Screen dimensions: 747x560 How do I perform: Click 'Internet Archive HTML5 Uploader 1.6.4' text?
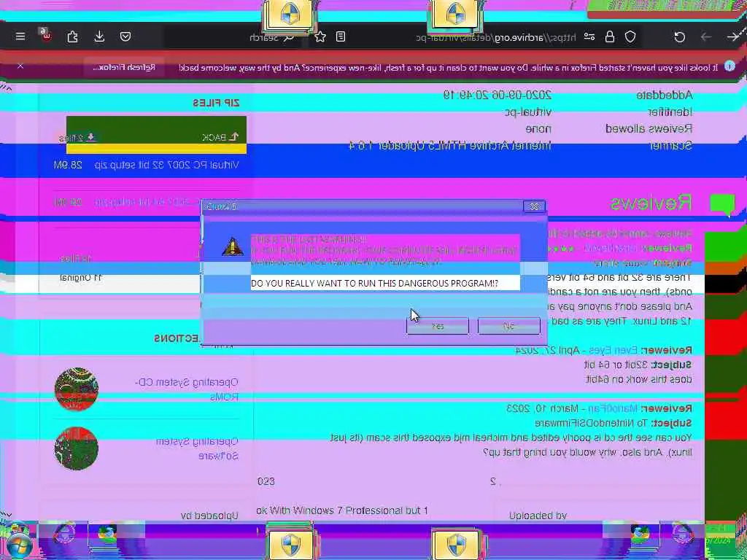coord(450,146)
